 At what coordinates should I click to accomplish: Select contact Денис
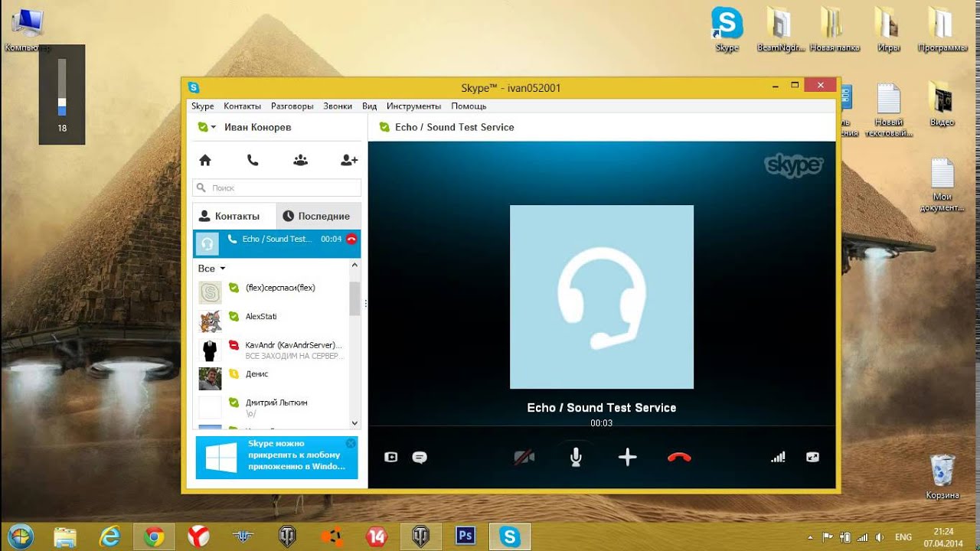272,378
